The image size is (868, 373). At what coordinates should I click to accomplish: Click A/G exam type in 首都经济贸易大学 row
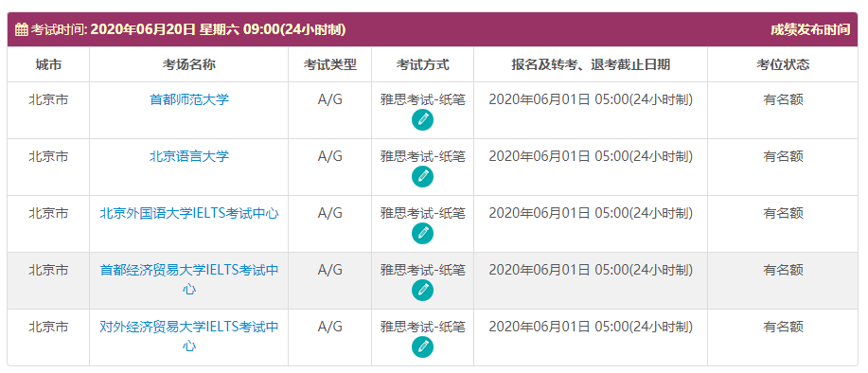[330, 270]
